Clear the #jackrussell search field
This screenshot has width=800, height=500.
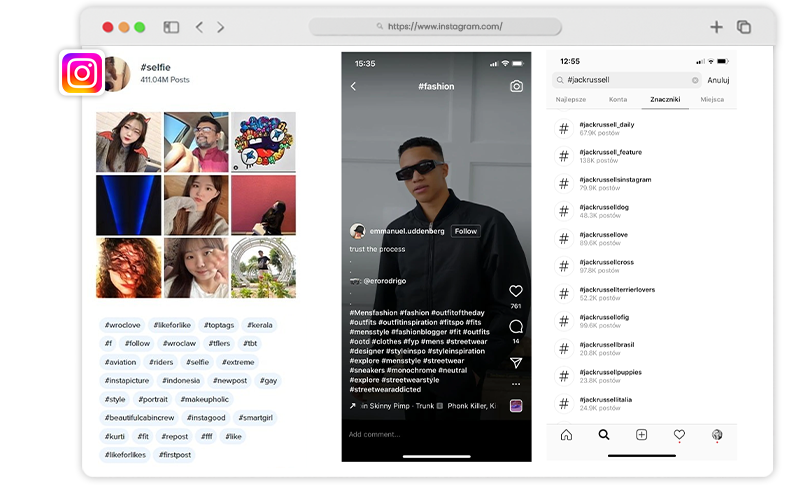pyautogui.click(x=695, y=80)
